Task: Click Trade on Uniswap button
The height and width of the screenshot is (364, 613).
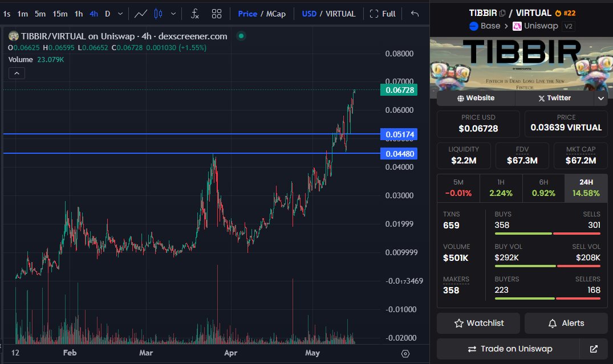Action: coord(508,349)
